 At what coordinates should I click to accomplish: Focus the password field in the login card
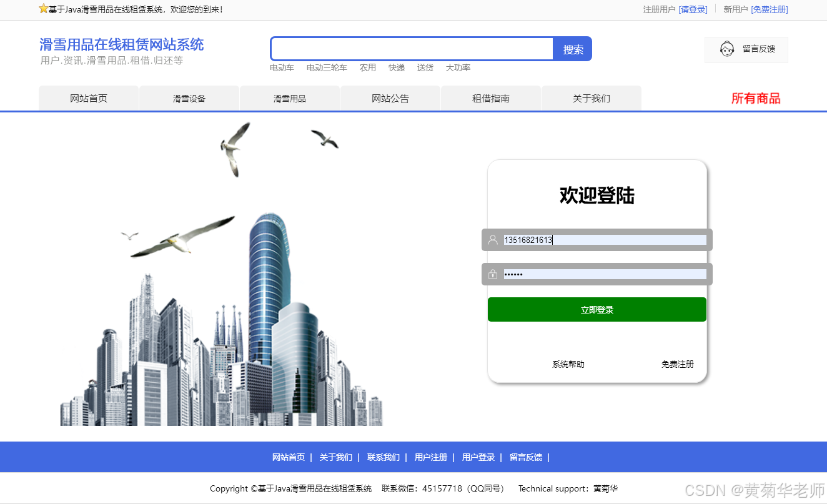tap(605, 274)
